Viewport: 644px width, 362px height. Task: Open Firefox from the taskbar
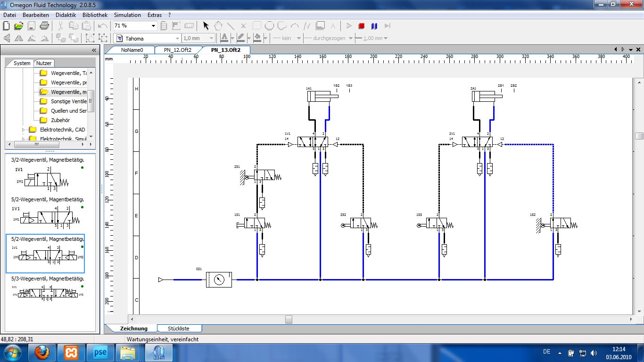pos(43,352)
